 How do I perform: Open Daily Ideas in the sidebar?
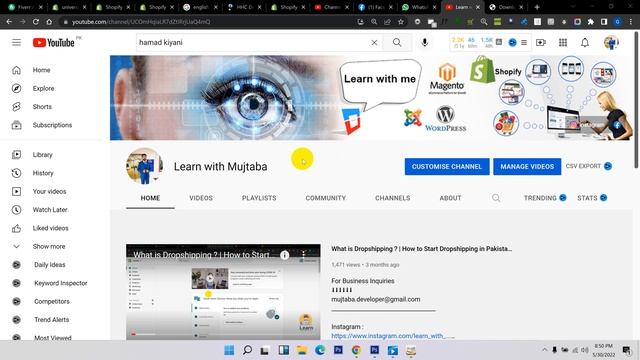pos(49,265)
